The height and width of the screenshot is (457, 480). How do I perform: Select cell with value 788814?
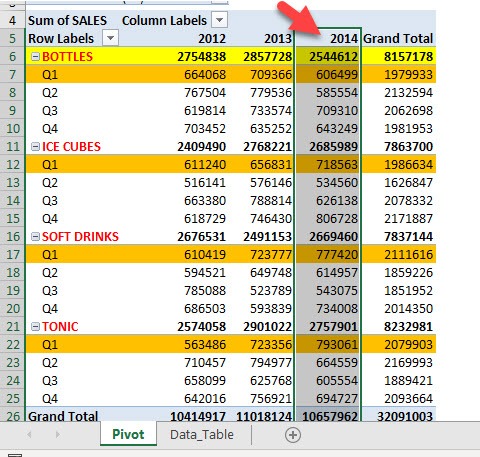coord(271,201)
